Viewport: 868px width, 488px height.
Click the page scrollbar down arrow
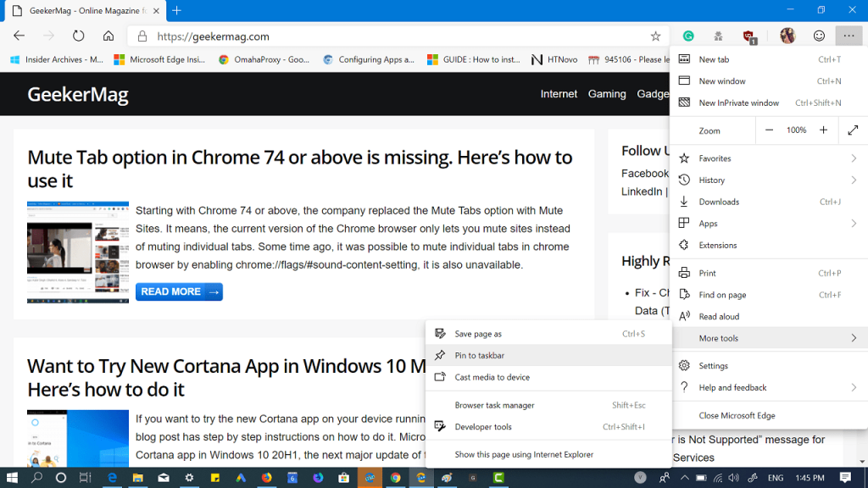(x=862, y=462)
